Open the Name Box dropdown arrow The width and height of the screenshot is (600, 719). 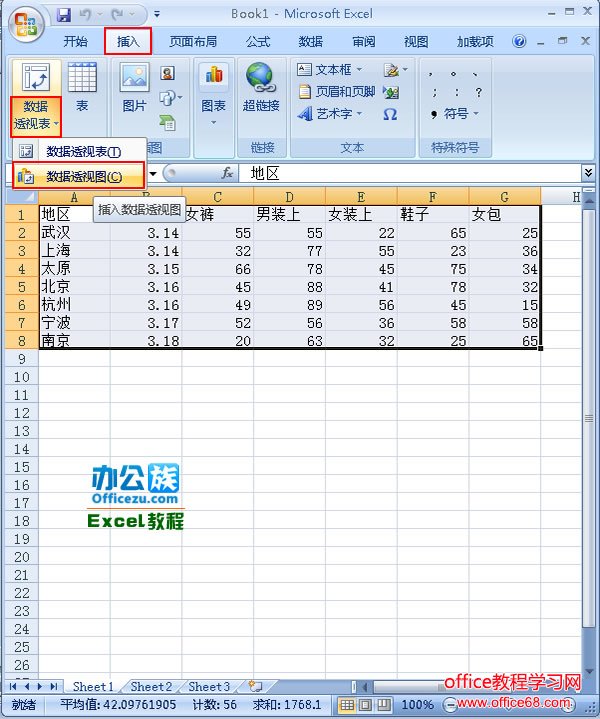pos(153,174)
